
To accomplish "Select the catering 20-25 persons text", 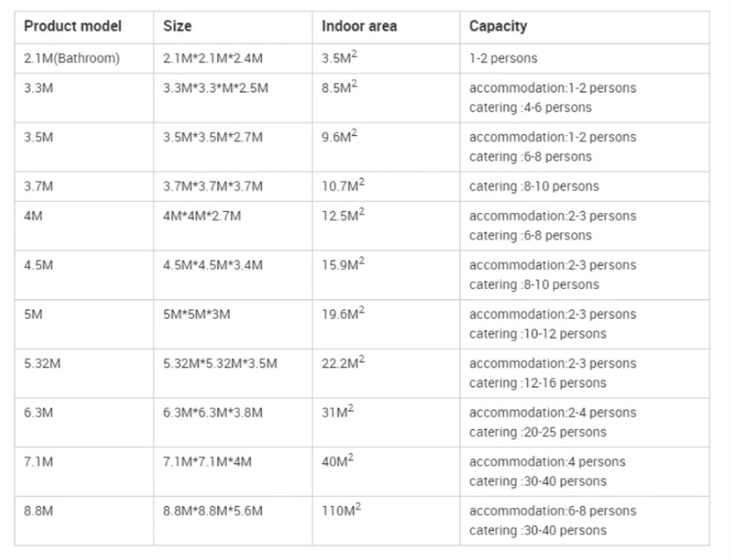I will pyautogui.click(x=537, y=432).
